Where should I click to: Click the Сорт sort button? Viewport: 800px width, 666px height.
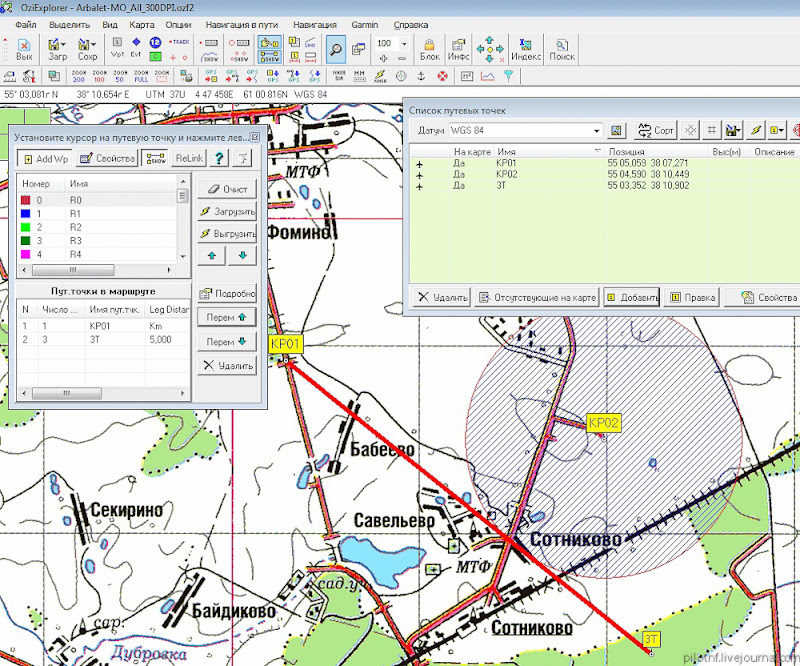coord(656,131)
